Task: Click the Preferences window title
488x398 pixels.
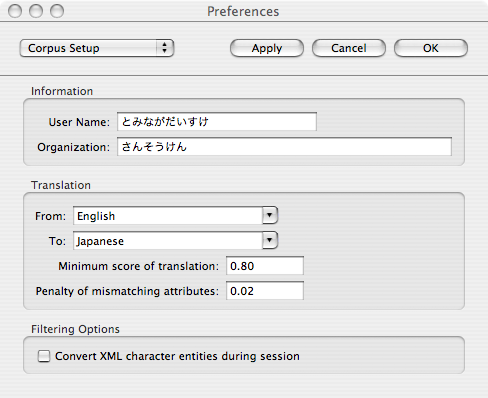Action: [x=243, y=11]
